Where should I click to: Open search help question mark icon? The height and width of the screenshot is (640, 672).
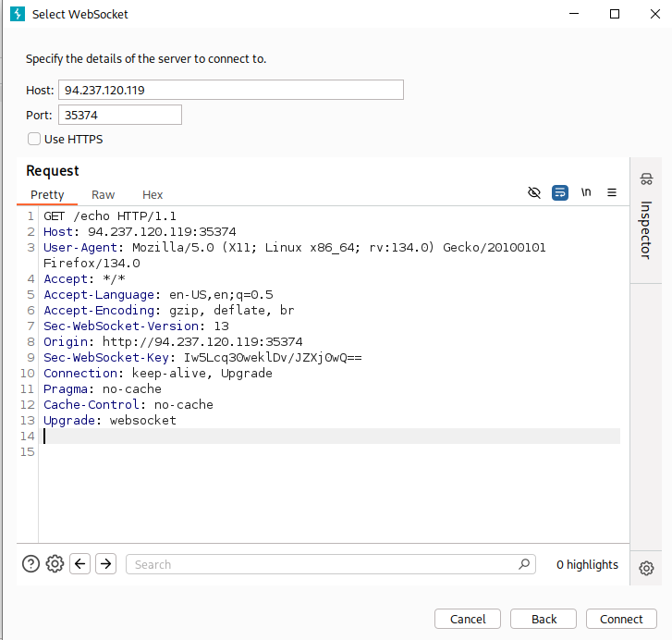click(x=31, y=564)
